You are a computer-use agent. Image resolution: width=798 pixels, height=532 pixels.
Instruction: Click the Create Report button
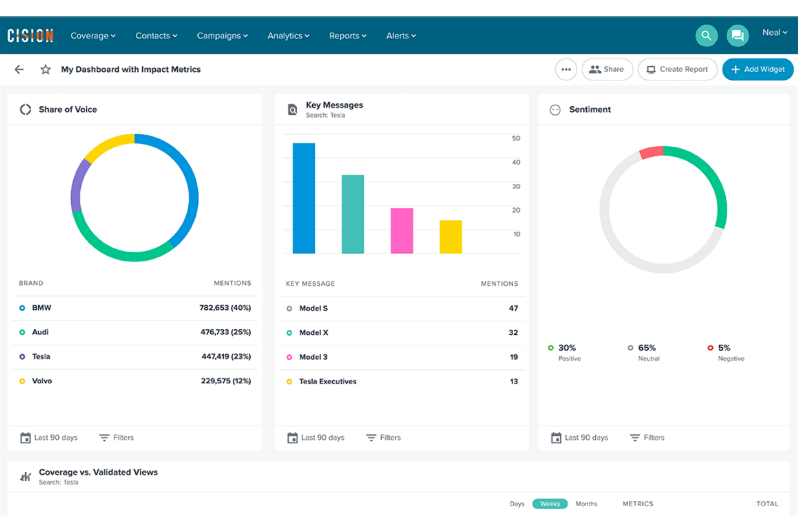[x=677, y=69]
